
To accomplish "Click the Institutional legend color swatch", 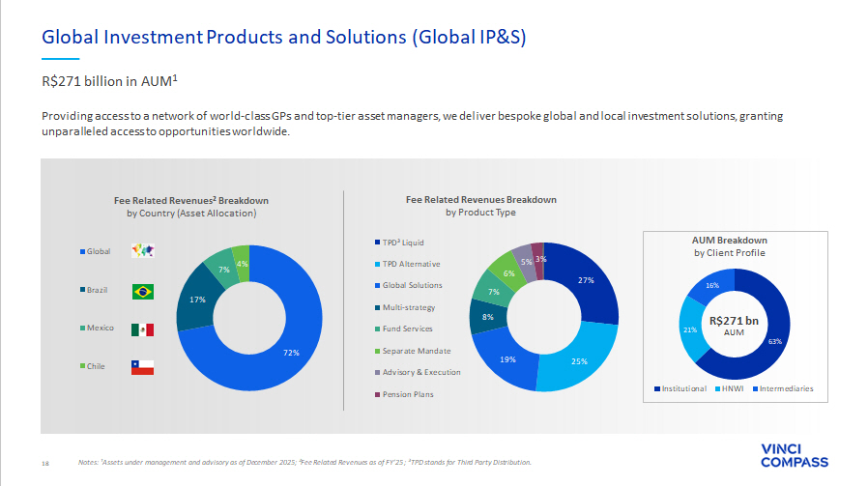I will click(x=655, y=389).
